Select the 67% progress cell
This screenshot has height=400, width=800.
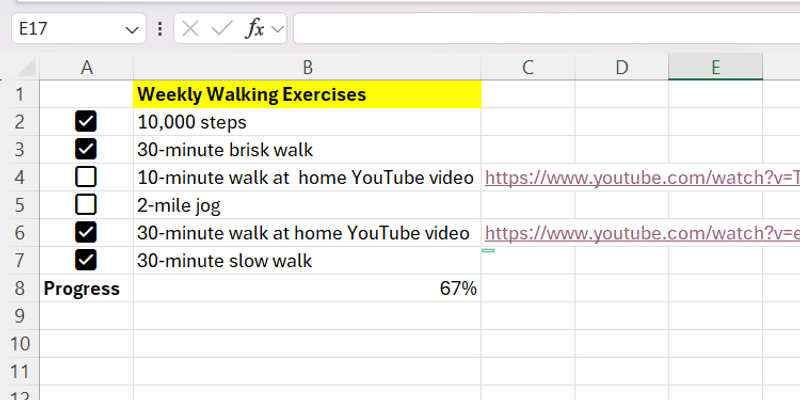coord(307,289)
